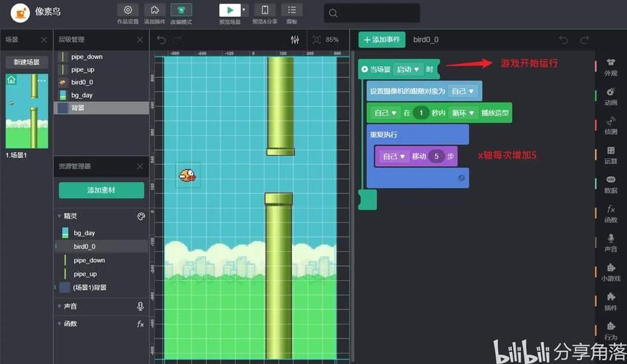Click the 添加事件 button
Viewport: 627px width, 364px height.
[382, 40]
